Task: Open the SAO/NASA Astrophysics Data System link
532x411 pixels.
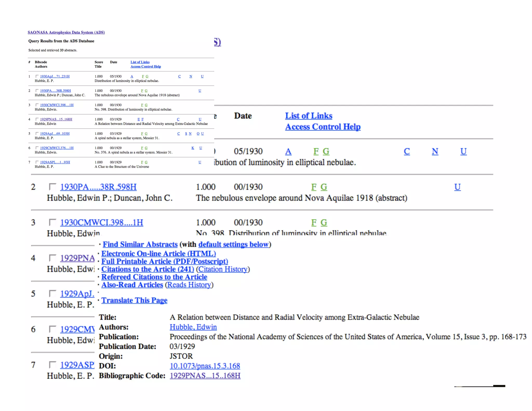Action: point(66,32)
